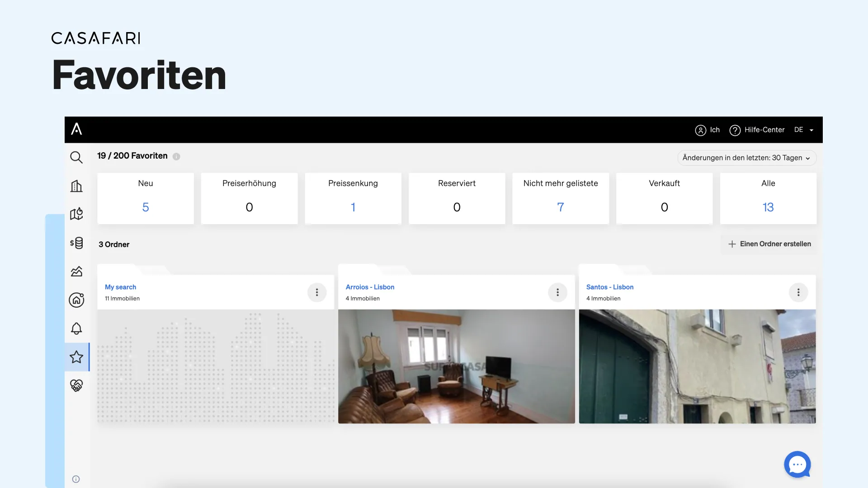Open the Arroios - Lisbon folder link

[370, 287]
